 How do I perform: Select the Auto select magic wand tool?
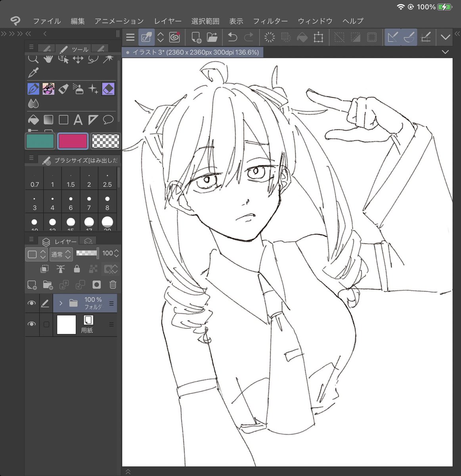(108, 59)
